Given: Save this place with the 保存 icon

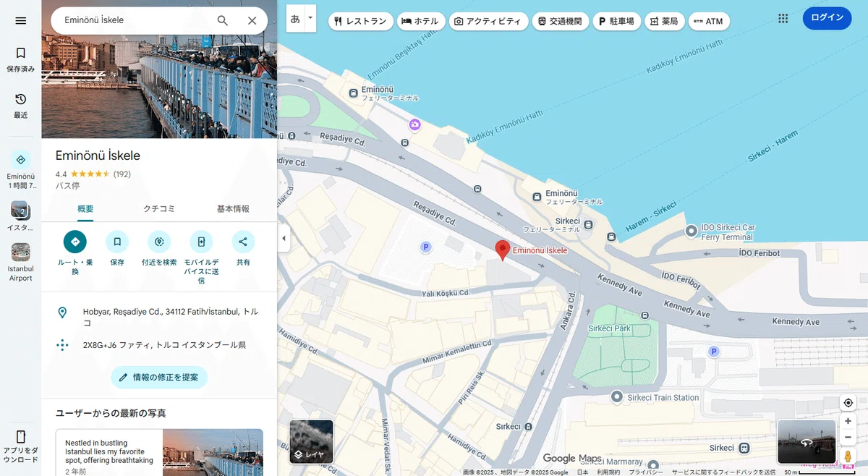Looking at the screenshot, I should [x=117, y=242].
